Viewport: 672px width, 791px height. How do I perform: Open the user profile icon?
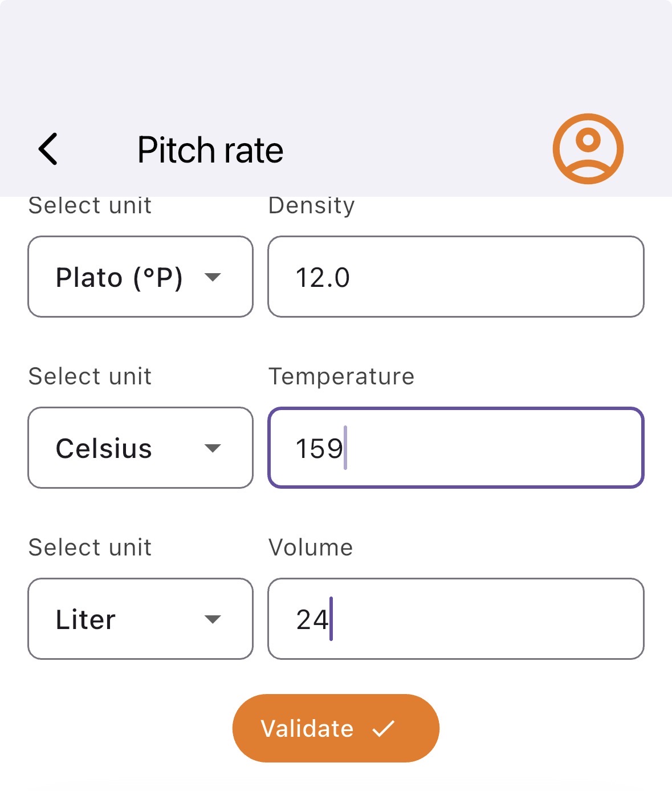(x=588, y=149)
